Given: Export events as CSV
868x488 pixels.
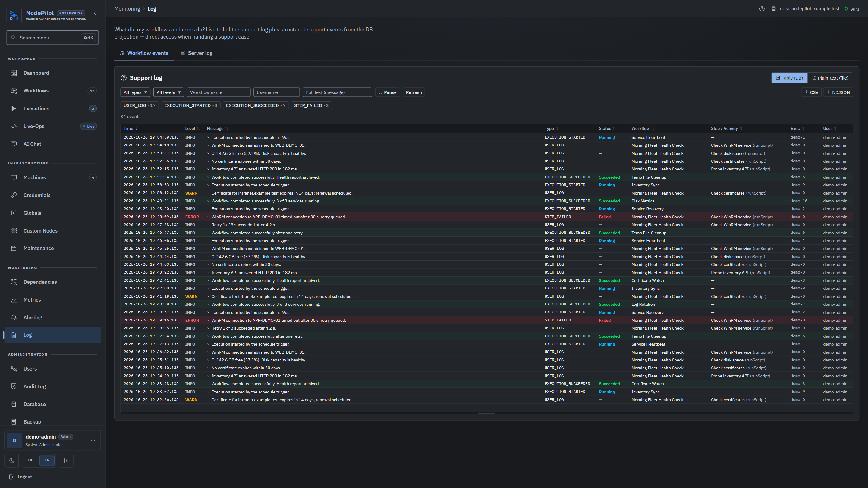Looking at the screenshot, I should [x=811, y=92].
